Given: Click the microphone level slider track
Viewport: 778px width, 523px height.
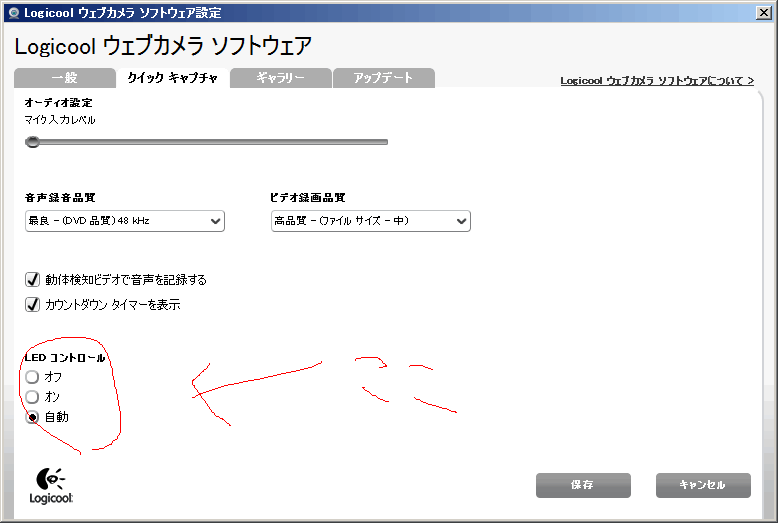Looking at the screenshot, I should (x=206, y=142).
